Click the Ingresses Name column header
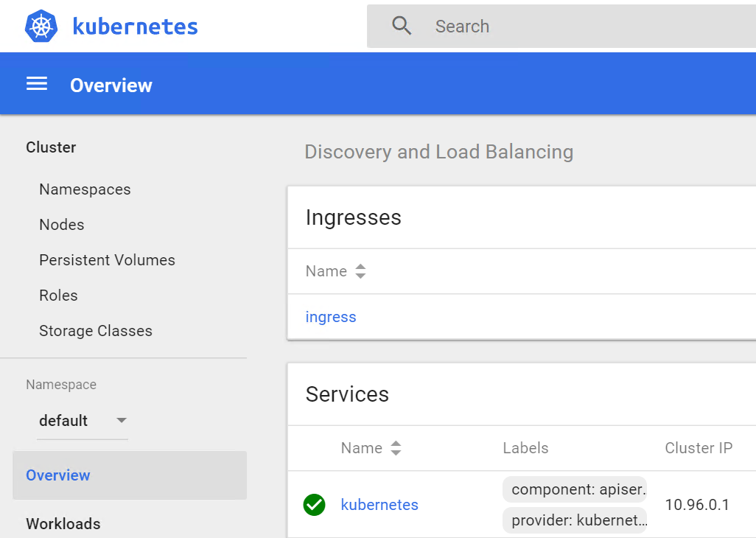This screenshot has height=538, width=756. pyautogui.click(x=326, y=271)
